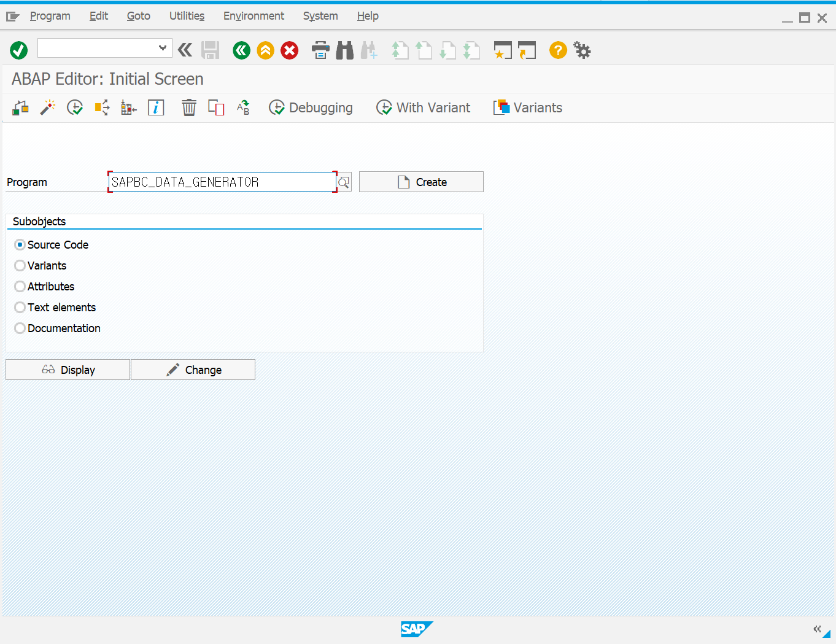Click the Generate Shortcut icon
This screenshot has height=644, width=836.
pos(527,50)
